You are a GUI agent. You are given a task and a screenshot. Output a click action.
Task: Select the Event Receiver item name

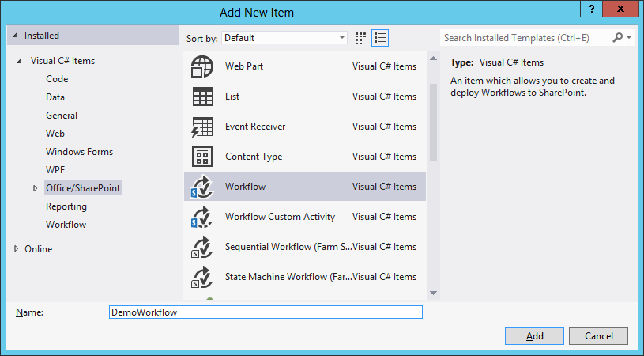click(x=255, y=127)
